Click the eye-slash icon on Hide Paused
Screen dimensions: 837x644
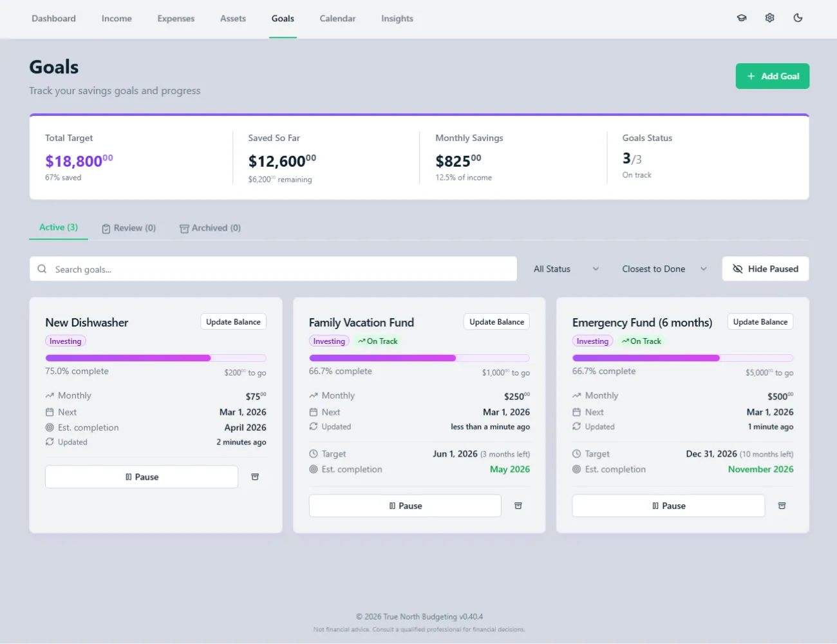pos(738,269)
